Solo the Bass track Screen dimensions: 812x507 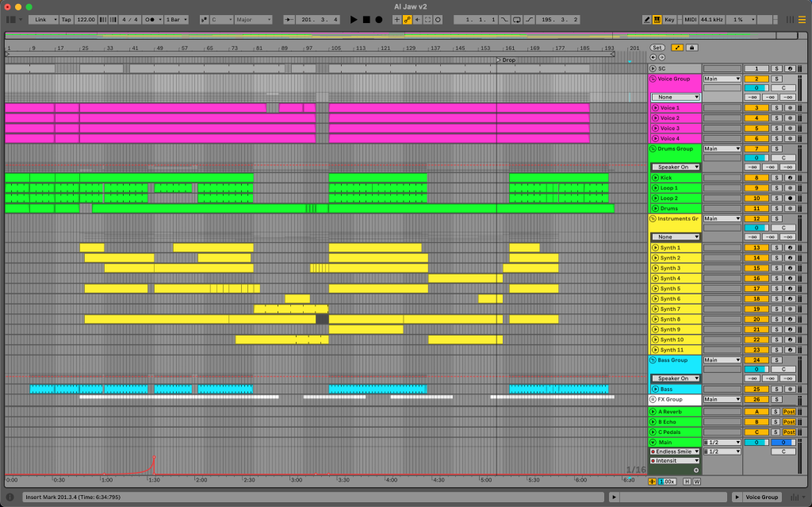point(776,390)
